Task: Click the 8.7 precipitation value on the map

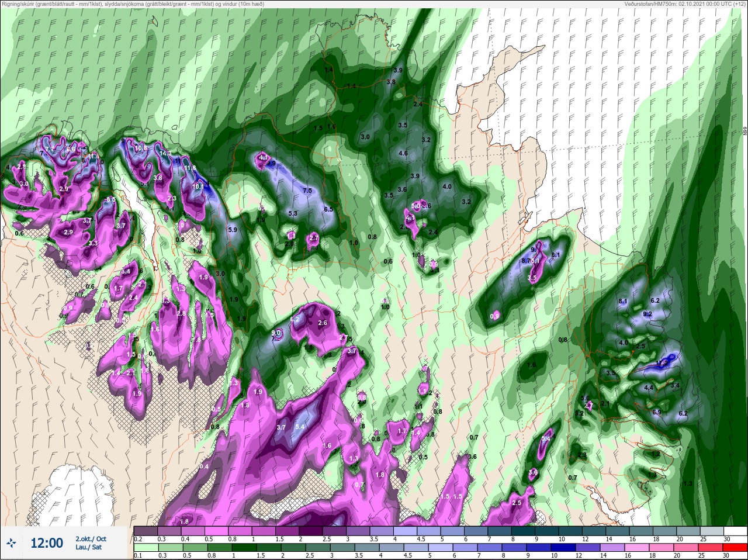Action: pos(525,261)
